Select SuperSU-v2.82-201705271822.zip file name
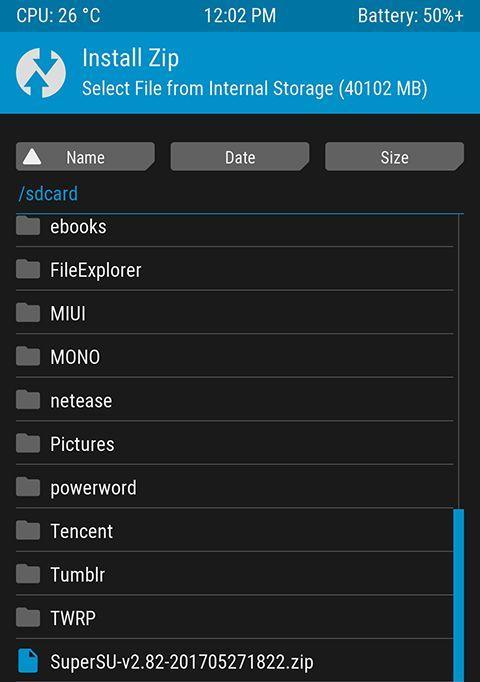Screen dimensions: 480x682 182,662
